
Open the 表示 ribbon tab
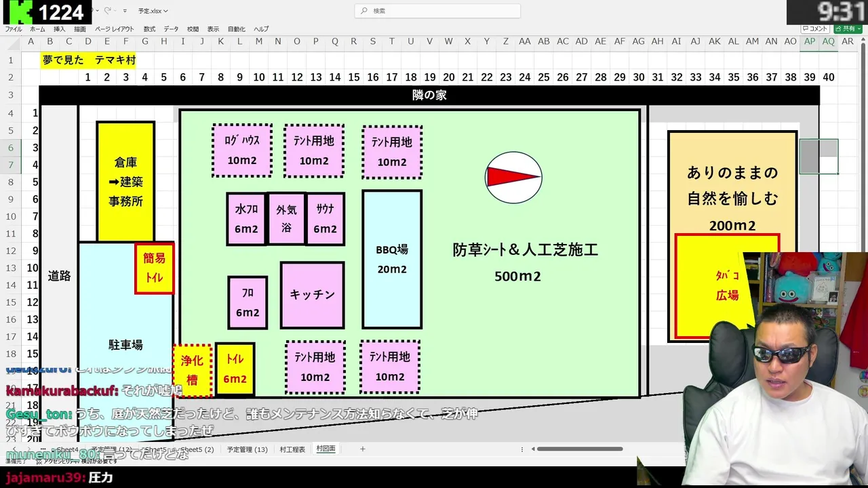pyautogui.click(x=213, y=29)
